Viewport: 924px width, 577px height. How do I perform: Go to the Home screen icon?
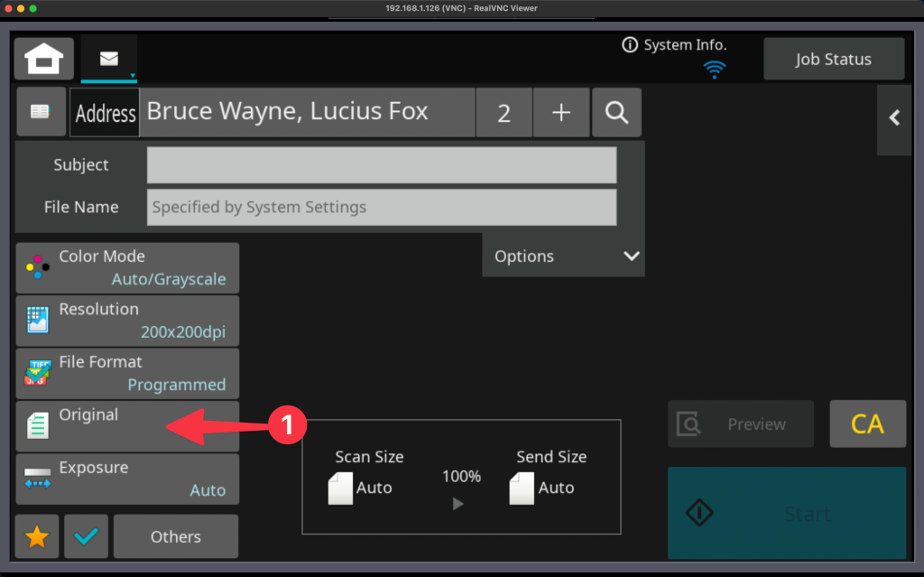(44, 60)
